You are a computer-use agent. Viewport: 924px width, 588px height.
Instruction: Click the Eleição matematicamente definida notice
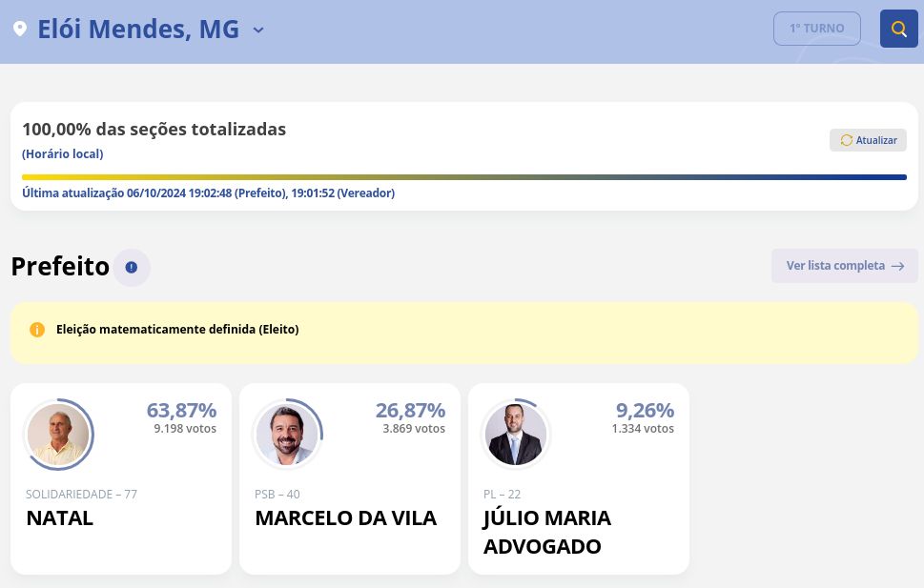[x=177, y=330]
